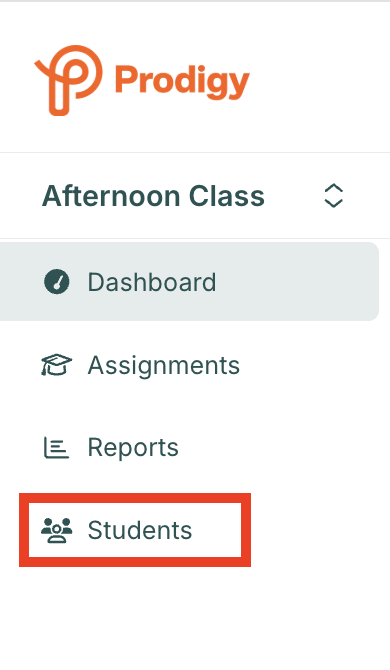Go to Dashboard via its text label

coord(152,282)
